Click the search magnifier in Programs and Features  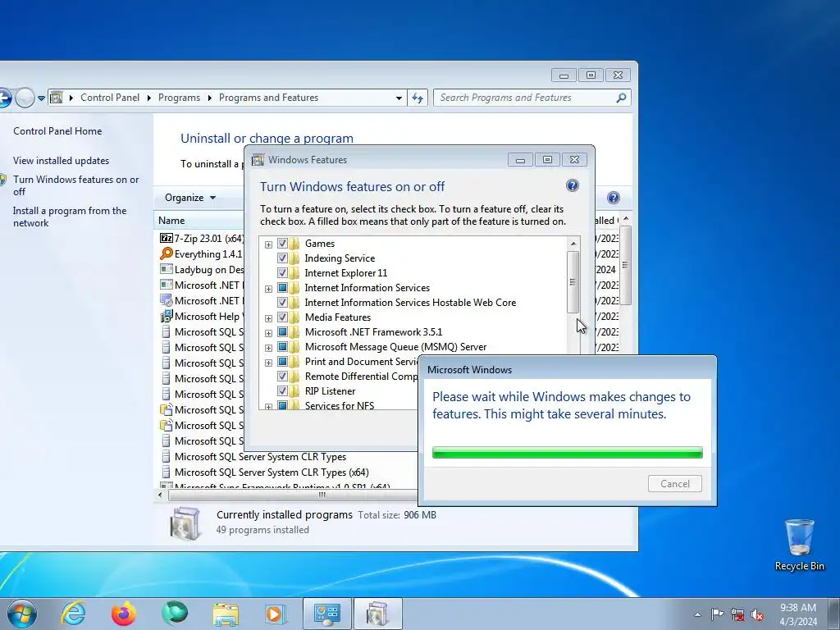coord(621,98)
